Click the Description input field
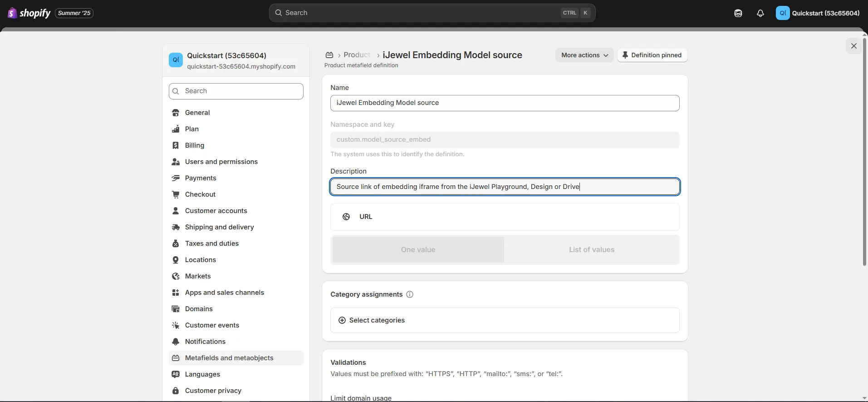The image size is (868, 402). pyautogui.click(x=505, y=187)
